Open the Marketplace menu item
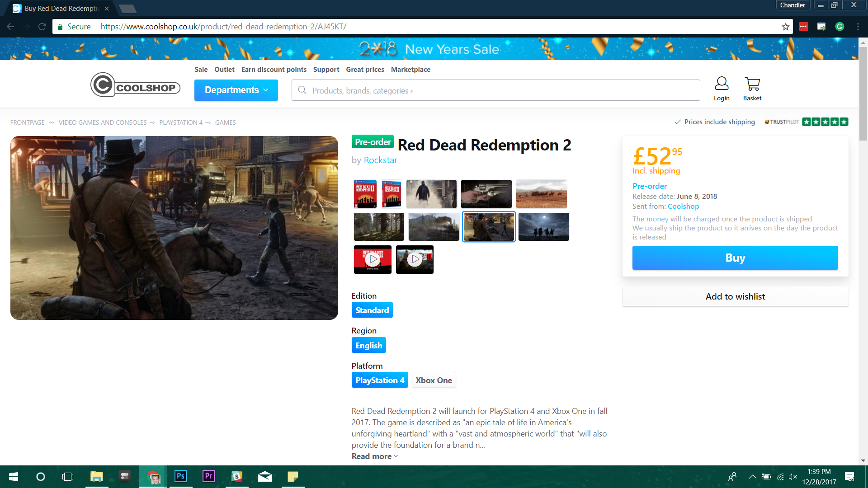The image size is (868, 488). (x=410, y=70)
